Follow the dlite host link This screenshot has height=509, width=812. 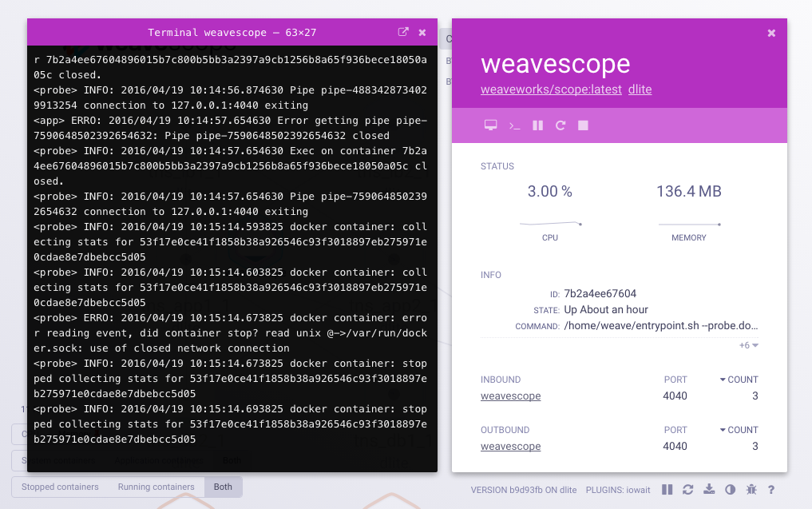(x=639, y=89)
